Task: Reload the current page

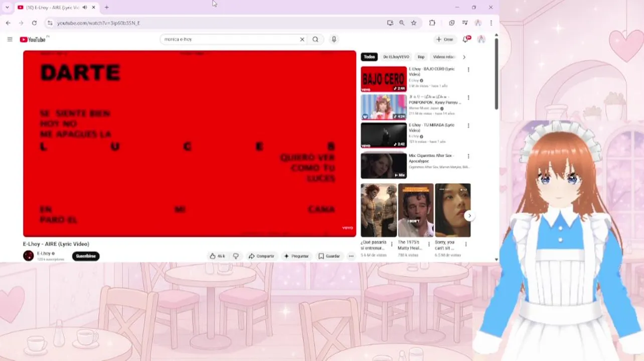Action: tap(34, 23)
